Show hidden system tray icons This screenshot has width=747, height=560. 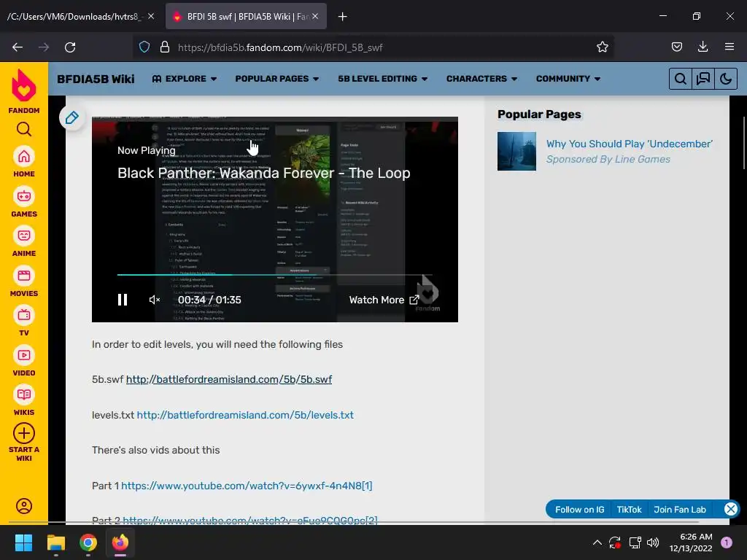click(597, 542)
